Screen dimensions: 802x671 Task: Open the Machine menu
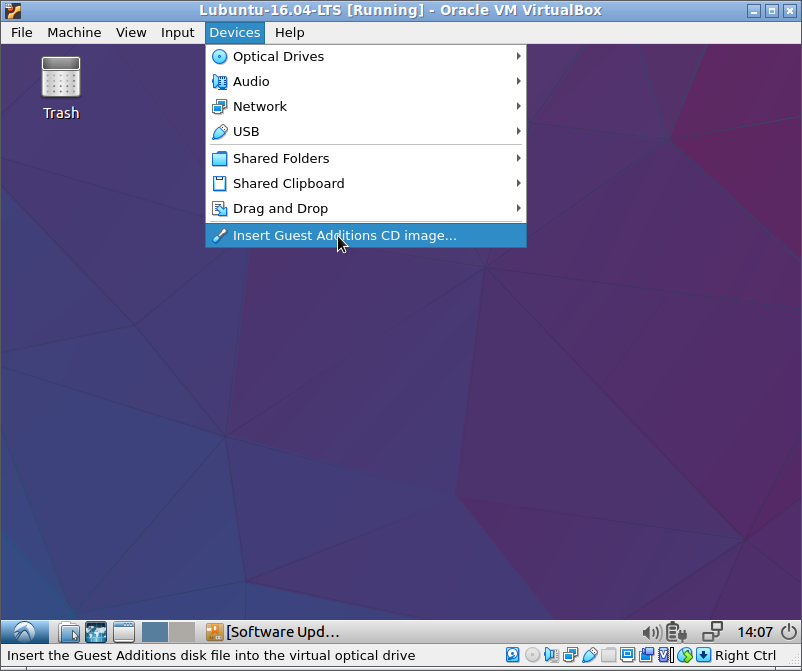click(x=74, y=33)
